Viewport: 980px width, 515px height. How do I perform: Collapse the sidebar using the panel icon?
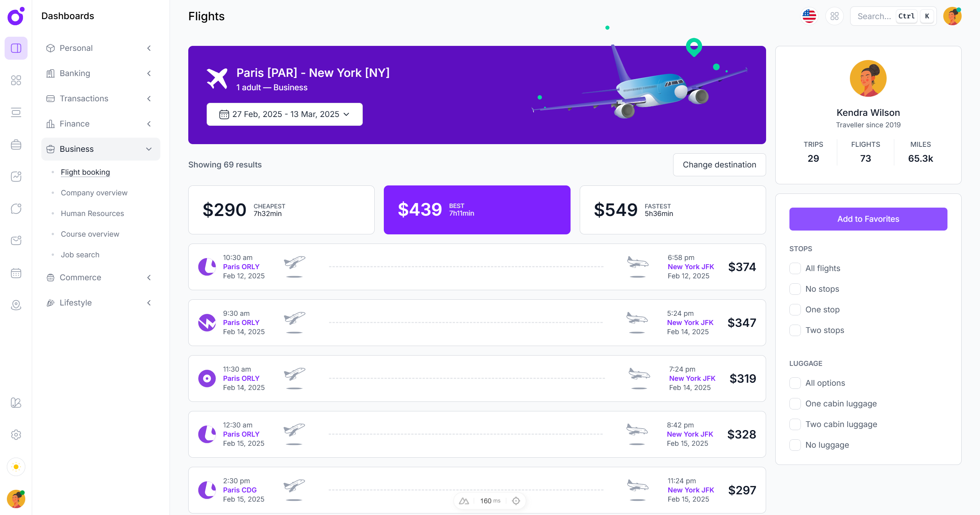coord(16,48)
